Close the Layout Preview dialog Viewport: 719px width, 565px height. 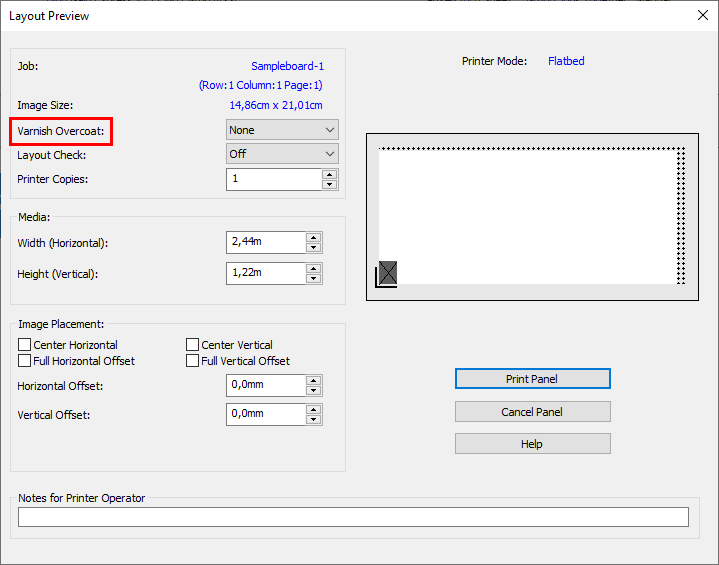pyautogui.click(x=702, y=15)
